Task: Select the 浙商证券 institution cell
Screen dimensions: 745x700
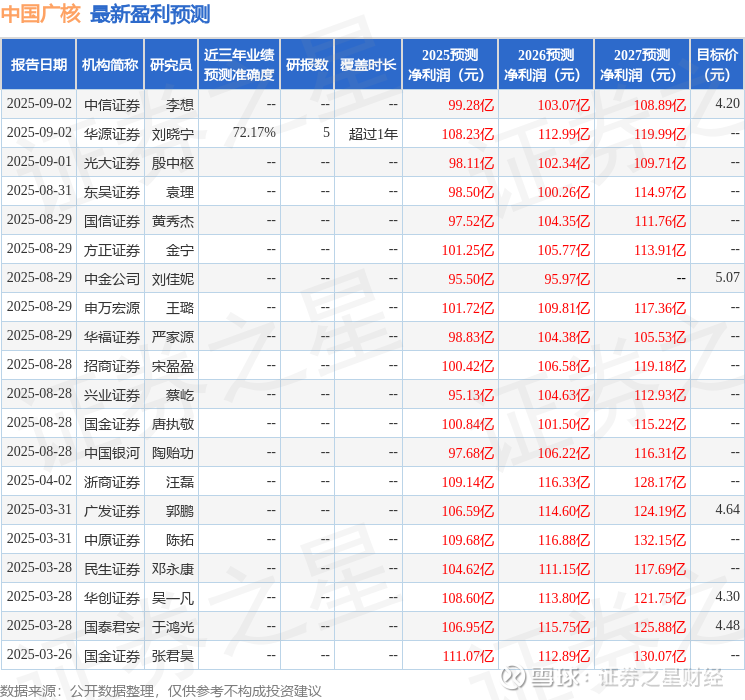Action: coord(112,482)
